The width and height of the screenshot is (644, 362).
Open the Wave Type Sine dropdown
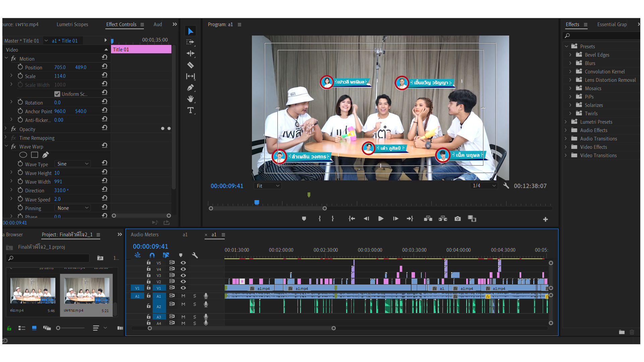[x=73, y=164]
